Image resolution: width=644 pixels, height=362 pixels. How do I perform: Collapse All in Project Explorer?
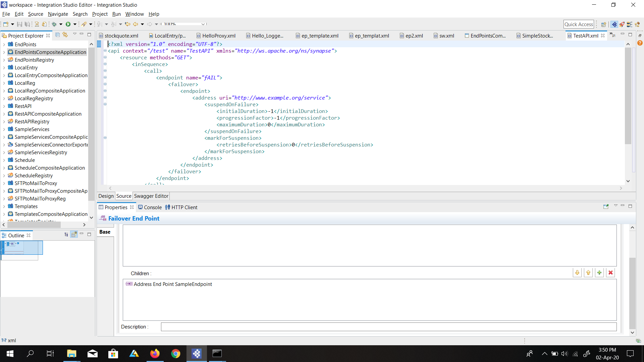57,34
